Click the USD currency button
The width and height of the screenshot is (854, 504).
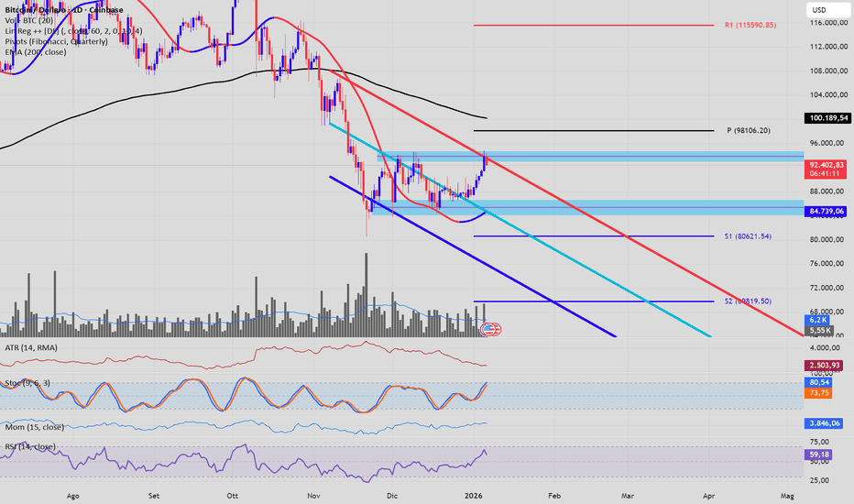click(817, 10)
